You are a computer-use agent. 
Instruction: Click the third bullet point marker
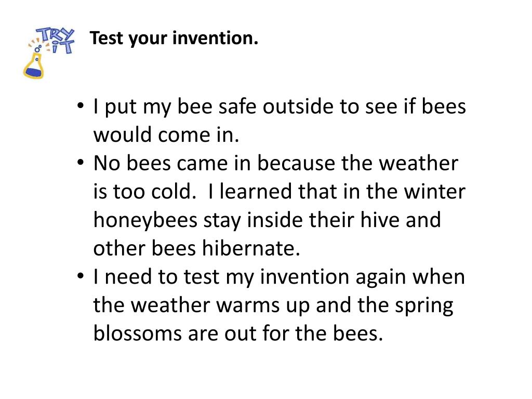(x=80, y=275)
